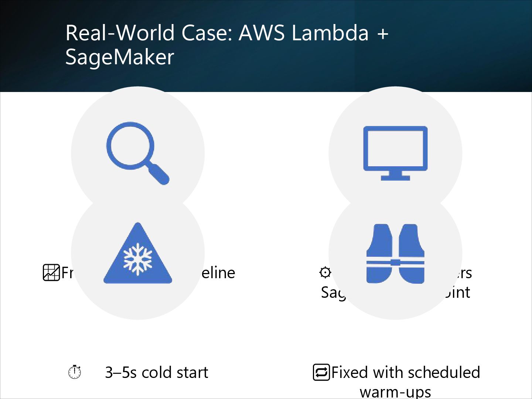Click the partially hidden "eline" text

click(218, 273)
